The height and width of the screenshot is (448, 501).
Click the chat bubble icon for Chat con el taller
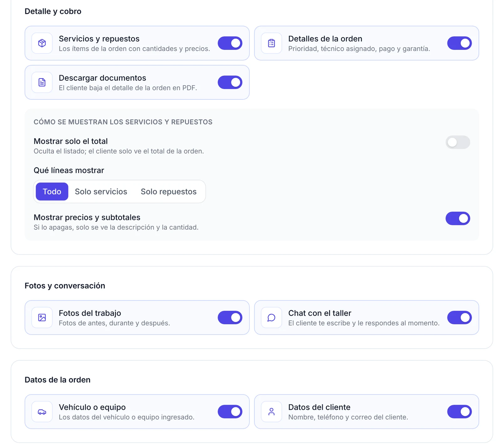click(271, 318)
